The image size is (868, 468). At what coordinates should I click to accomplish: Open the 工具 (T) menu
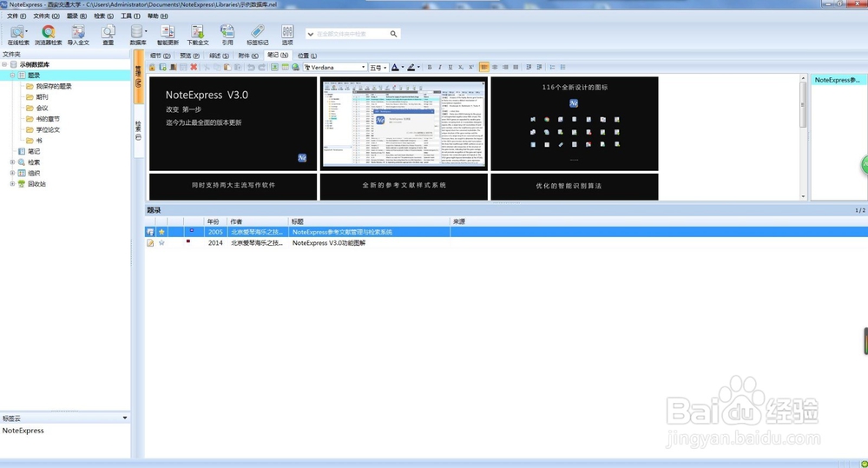131,16
